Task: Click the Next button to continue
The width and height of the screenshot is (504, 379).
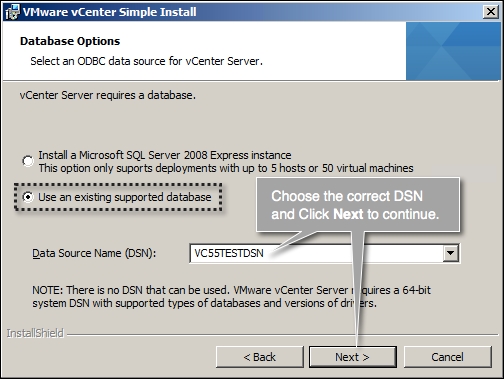Action: point(352,357)
